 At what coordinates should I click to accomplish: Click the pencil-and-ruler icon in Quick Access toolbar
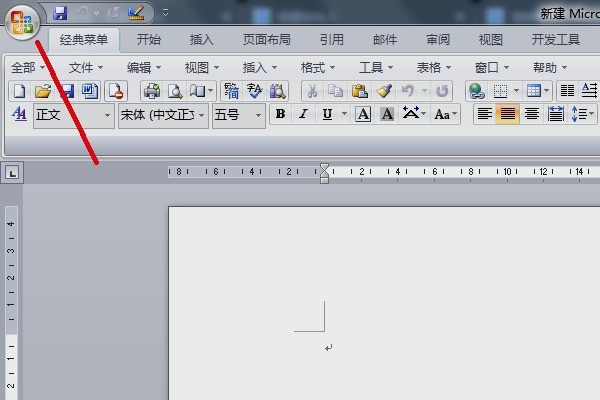136,13
